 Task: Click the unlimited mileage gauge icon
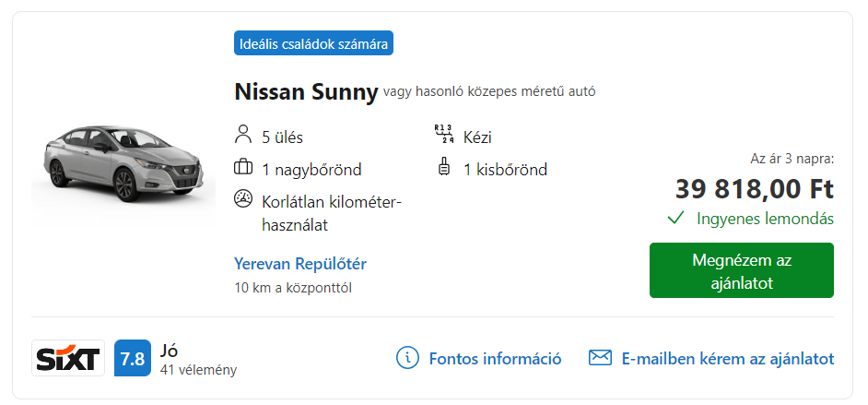click(x=243, y=198)
